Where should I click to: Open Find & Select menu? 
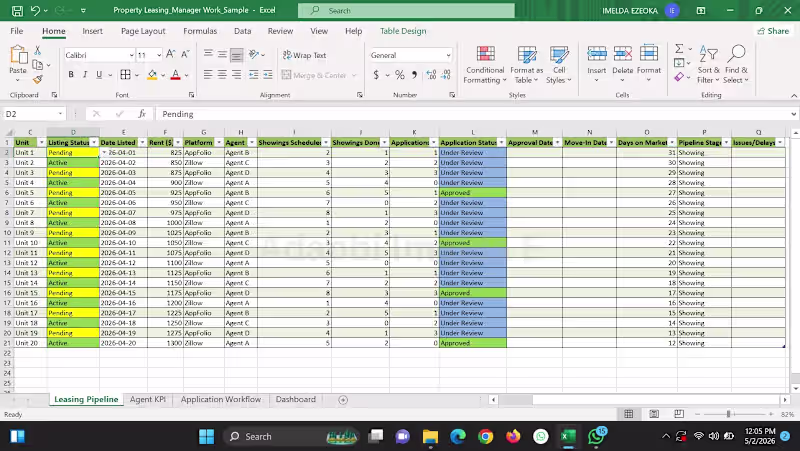pyautogui.click(x=736, y=65)
